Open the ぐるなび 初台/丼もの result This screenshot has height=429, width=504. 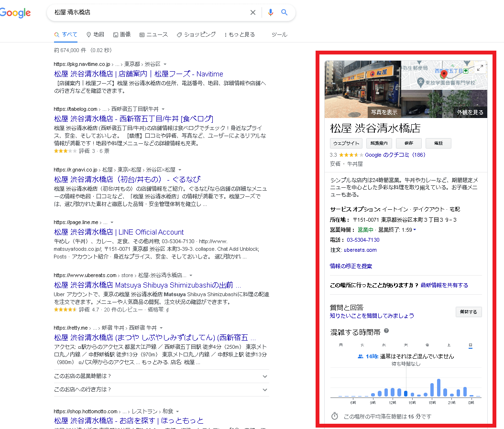pyautogui.click(x=127, y=180)
